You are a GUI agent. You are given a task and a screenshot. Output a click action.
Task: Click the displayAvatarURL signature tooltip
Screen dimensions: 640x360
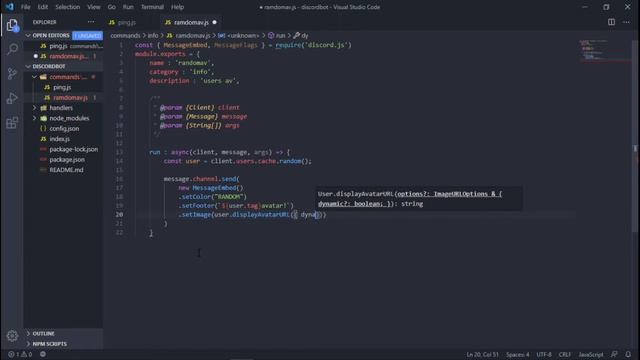pyautogui.click(x=419, y=199)
